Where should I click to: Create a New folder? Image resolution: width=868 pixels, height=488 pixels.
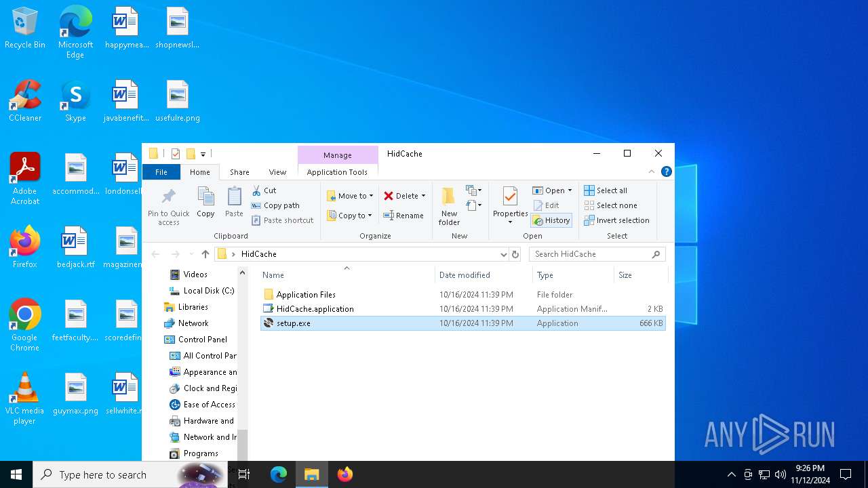point(449,206)
